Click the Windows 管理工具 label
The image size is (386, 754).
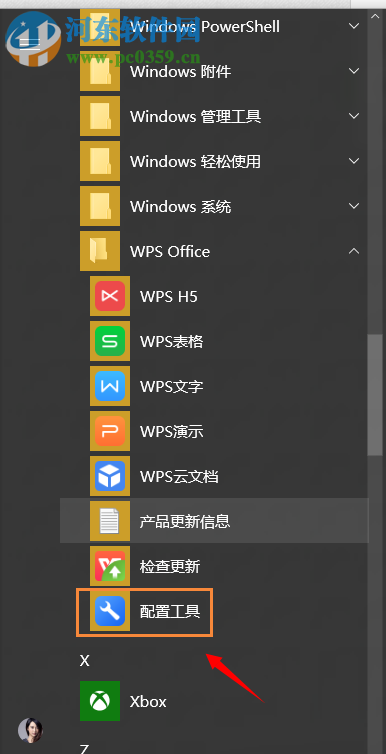pos(195,117)
